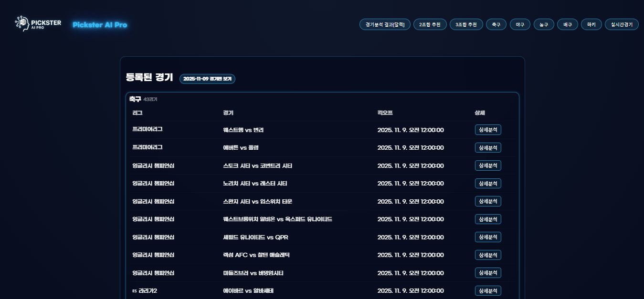The width and height of the screenshot is (644, 299).
Task: Open the 3조합 추천 menu item
Action: [466, 24]
